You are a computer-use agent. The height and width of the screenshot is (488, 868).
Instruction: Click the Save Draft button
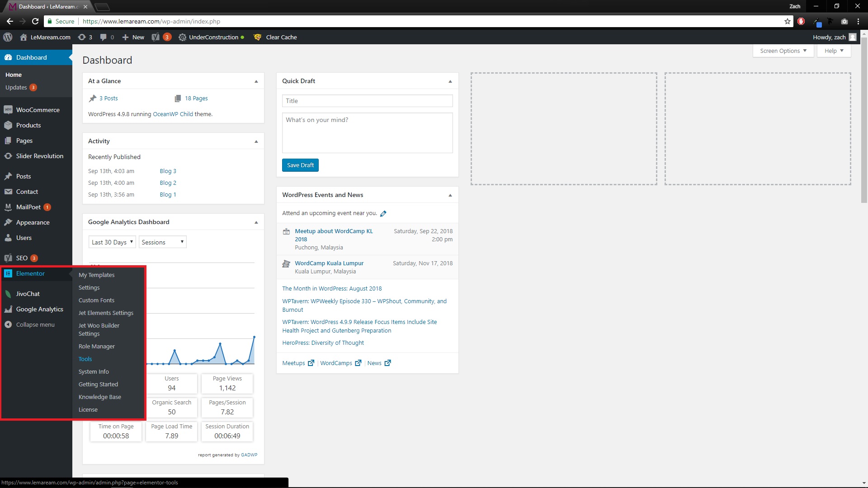[x=300, y=165]
